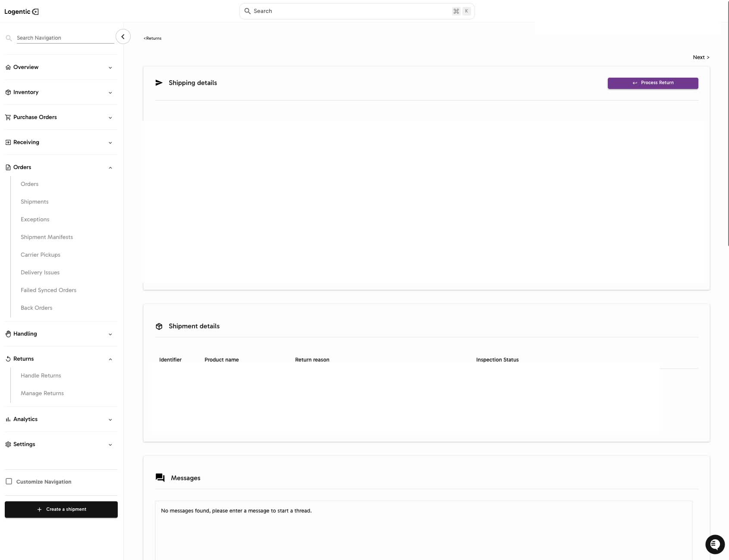Viewport: 729px width, 560px height.
Task: Open the Orders submenu item
Action: [29, 184]
